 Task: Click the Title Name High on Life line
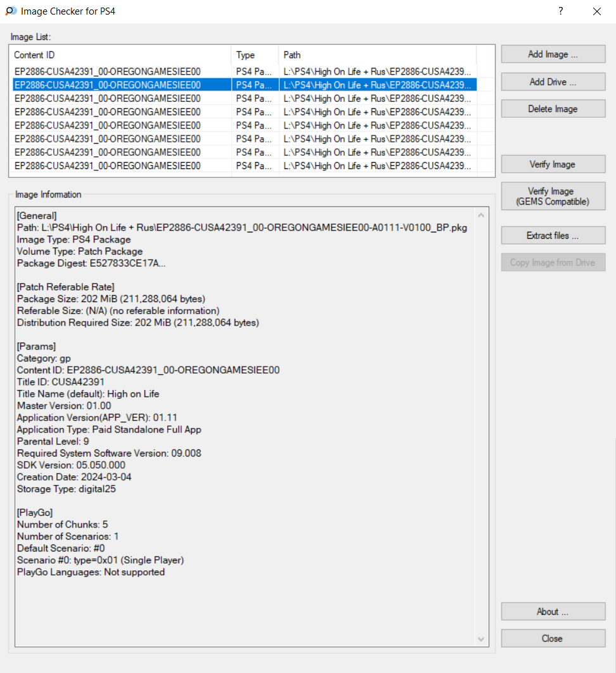tap(88, 394)
